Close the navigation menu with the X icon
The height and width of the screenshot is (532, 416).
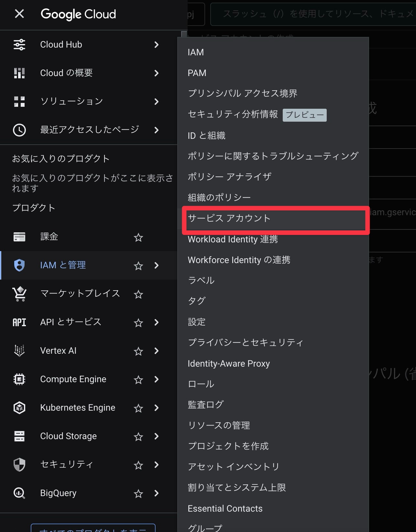click(19, 14)
